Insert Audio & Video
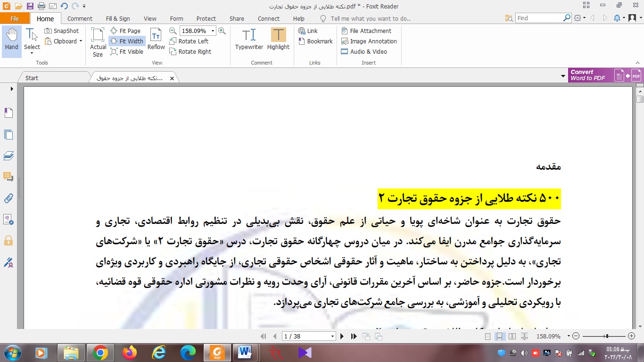The width and height of the screenshot is (644, 362). pos(364,52)
